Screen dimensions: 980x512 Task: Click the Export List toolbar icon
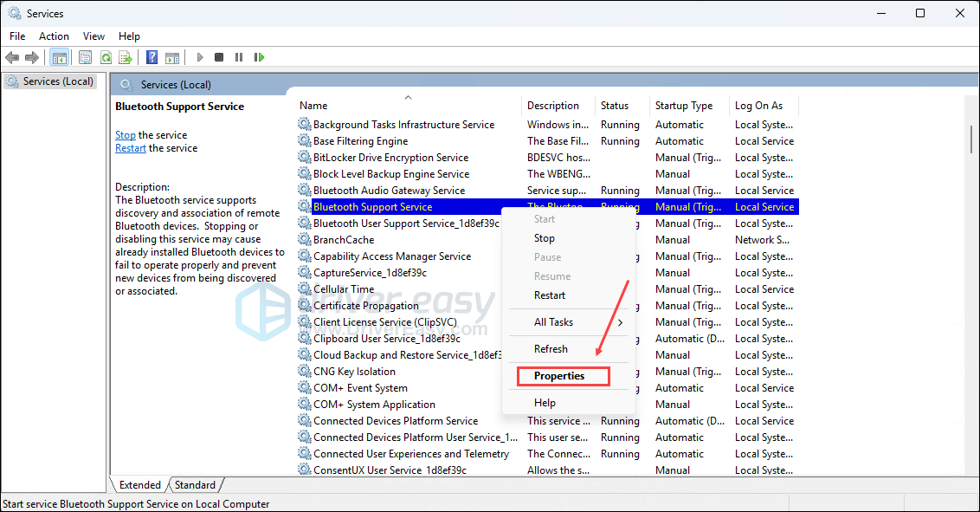coord(126,57)
